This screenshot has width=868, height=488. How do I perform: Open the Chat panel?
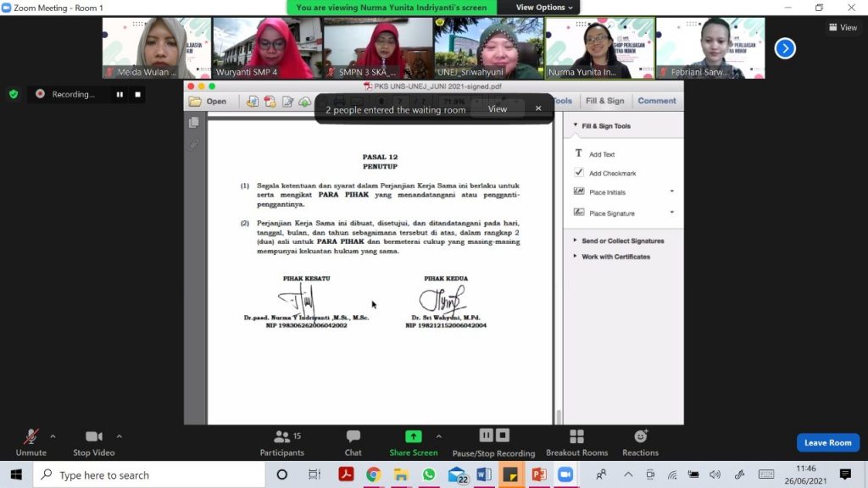(353, 442)
